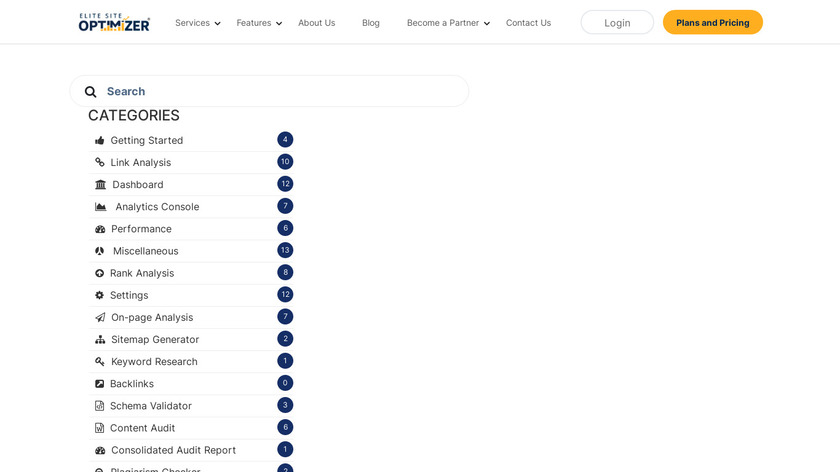Expand the Become a Partner dropdown
The height and width of the screenshot is (472, 840).
(448, 23)
